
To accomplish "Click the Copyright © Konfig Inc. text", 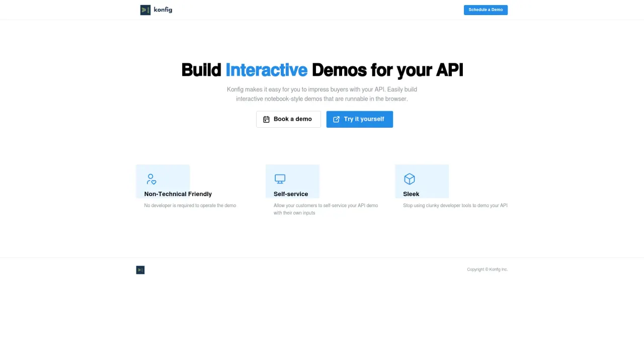I will 488,269.
